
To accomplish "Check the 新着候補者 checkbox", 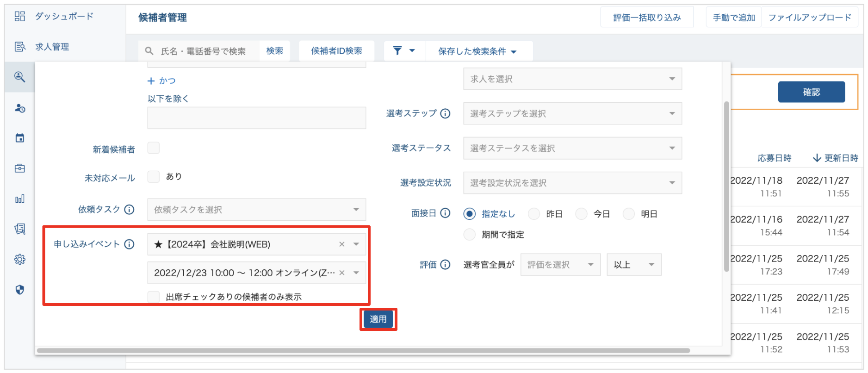I will (x=154, y=148).
